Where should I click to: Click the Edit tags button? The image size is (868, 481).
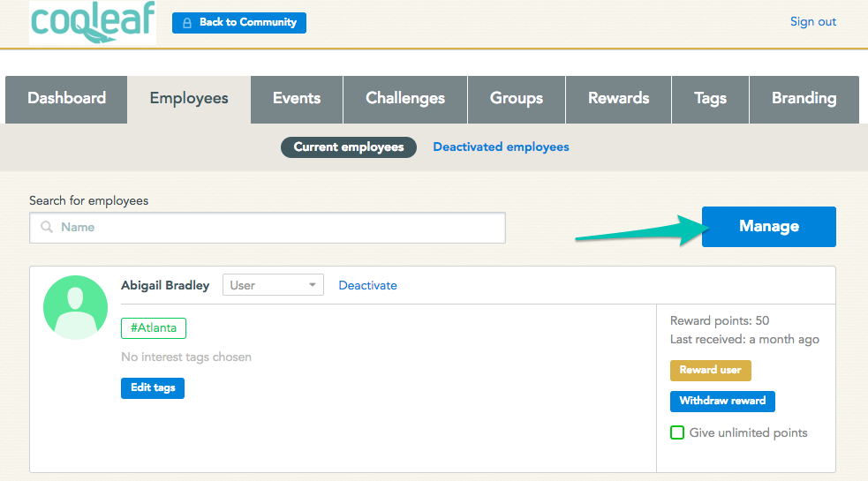[153, 387]
